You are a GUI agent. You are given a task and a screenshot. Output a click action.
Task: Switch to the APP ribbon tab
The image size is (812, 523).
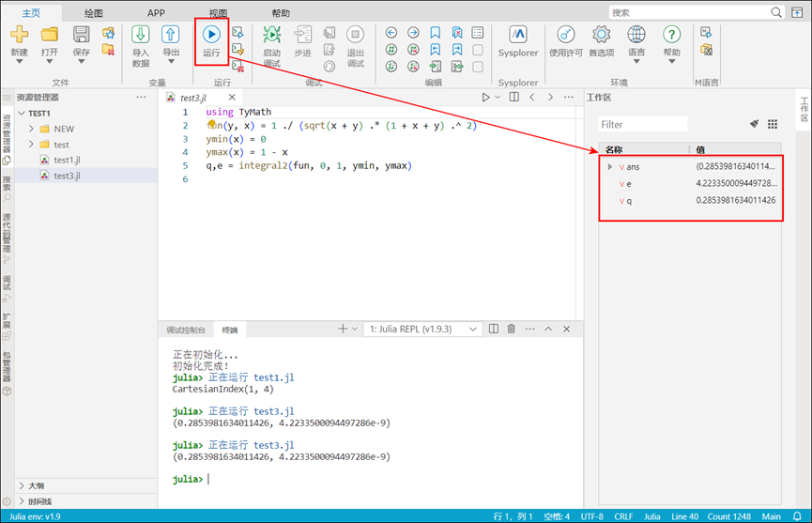tap(156, 13)
